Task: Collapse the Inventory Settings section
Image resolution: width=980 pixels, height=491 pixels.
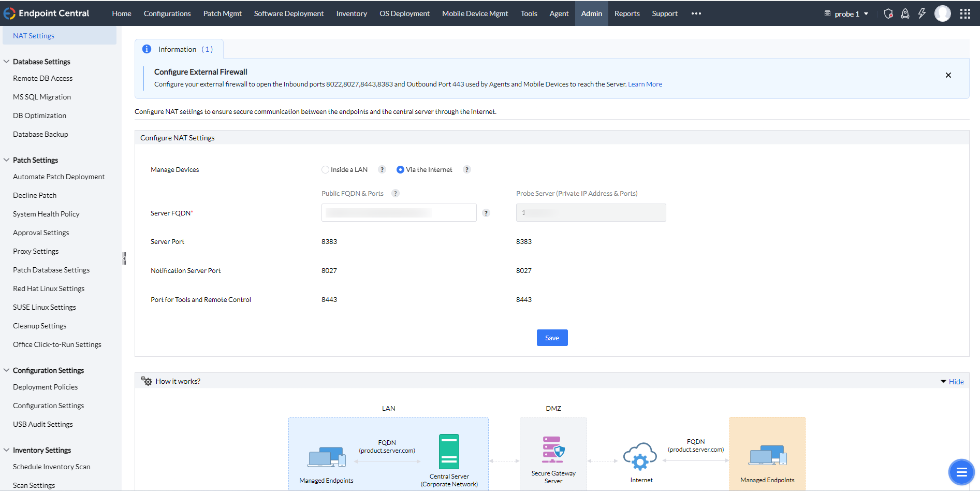Action: [7, 450]
